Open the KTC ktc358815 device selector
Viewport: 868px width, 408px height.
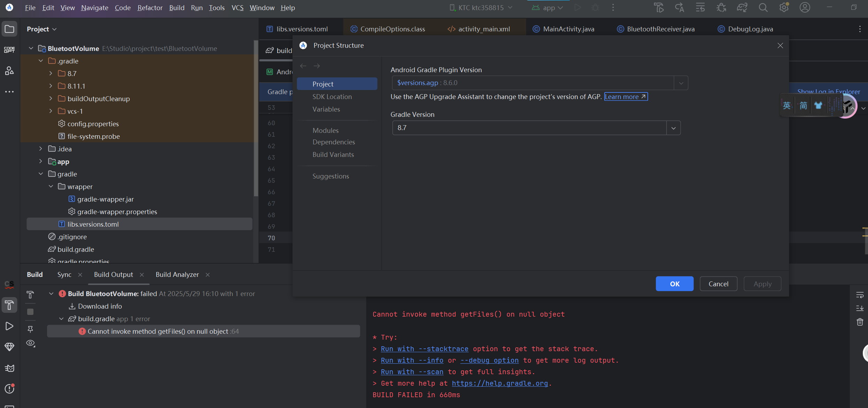481,7
